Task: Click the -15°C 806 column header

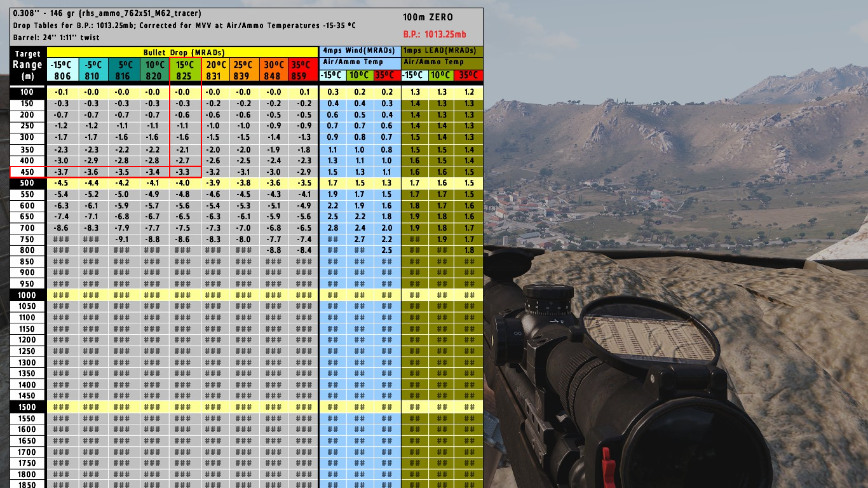Action: coord(62,70)
